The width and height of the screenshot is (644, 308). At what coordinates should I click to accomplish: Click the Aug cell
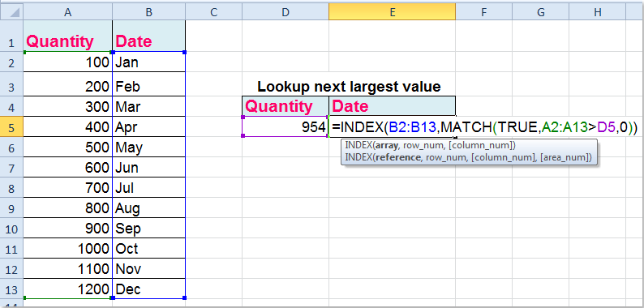pos(148,208)
